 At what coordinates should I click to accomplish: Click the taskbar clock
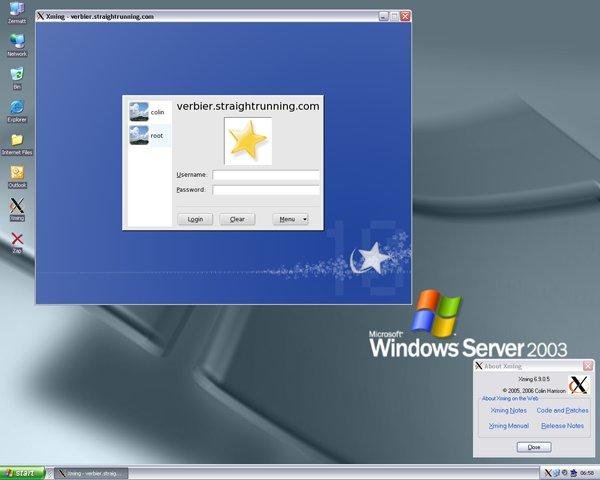[587, 473]
